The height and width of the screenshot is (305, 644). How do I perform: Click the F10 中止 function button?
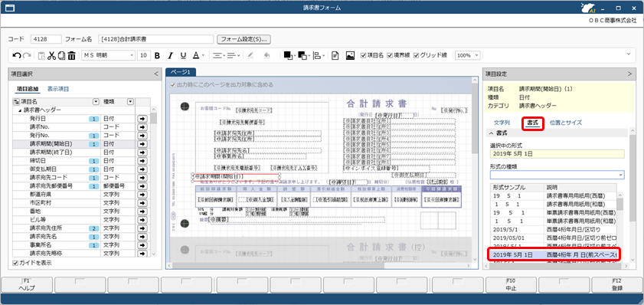pyautogui.click(x=511, y=285)
